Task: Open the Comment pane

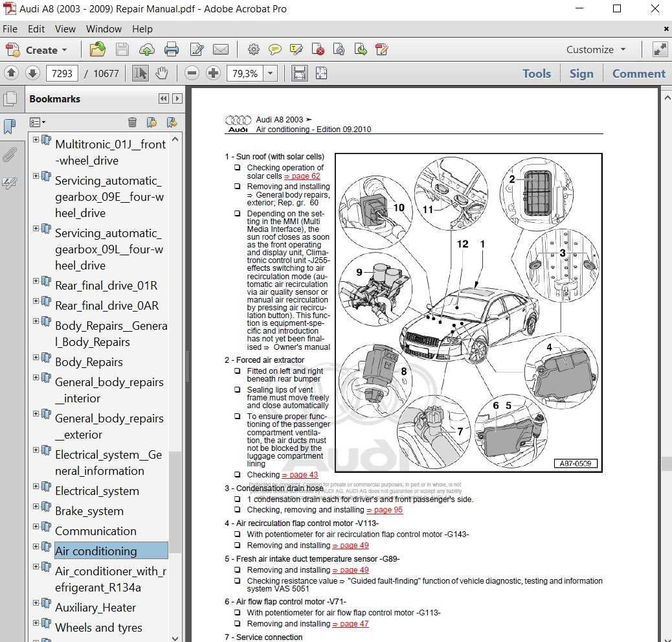Action: 638,73
